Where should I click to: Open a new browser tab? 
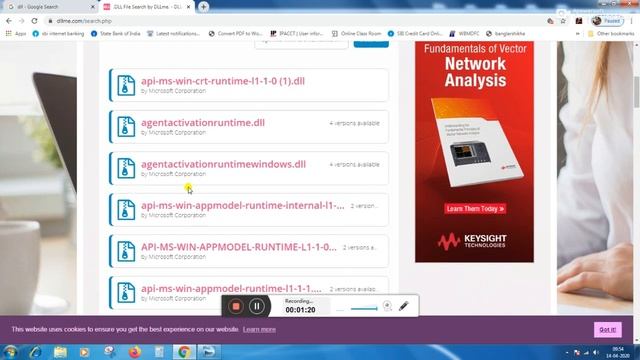(x=203, y=7)
